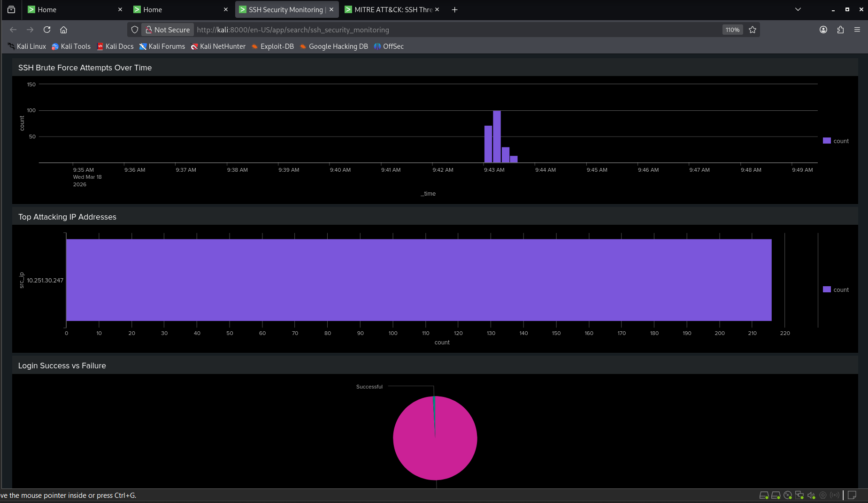Screen dimensions: 868x503
Task: Open the Firefox account icon
Action: (823, 30)
